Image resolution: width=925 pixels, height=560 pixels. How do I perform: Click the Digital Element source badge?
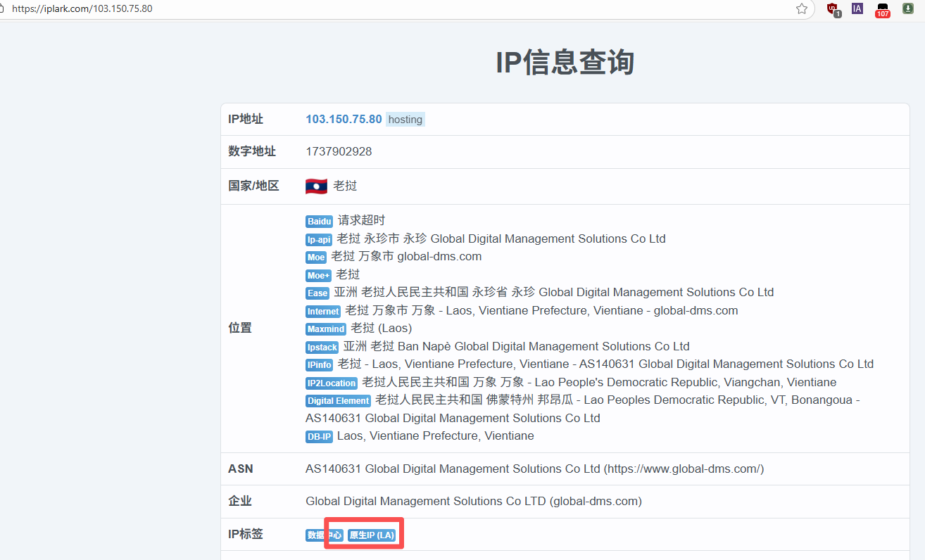pos(338,401)
